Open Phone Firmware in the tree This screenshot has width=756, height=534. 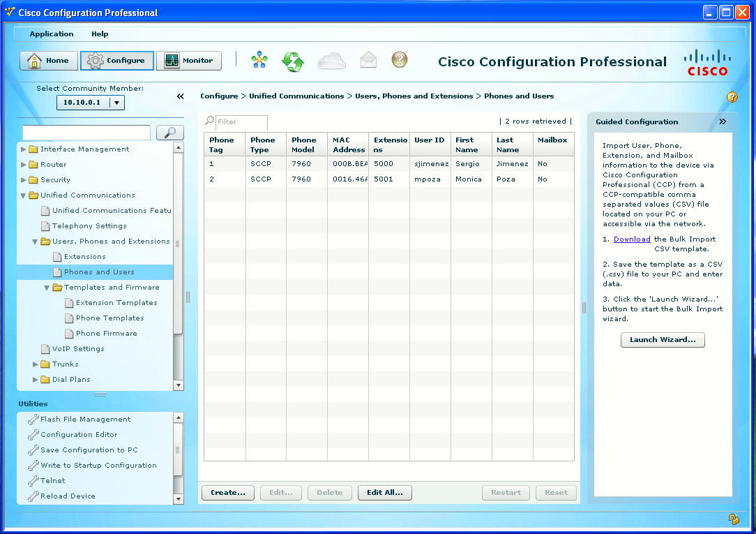(x=107, y=334)
